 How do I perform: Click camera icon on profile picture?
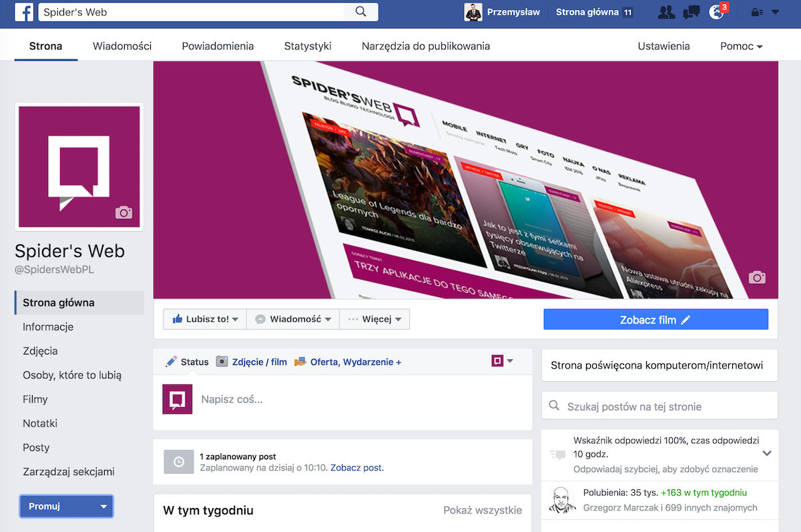tap(123, 213)
